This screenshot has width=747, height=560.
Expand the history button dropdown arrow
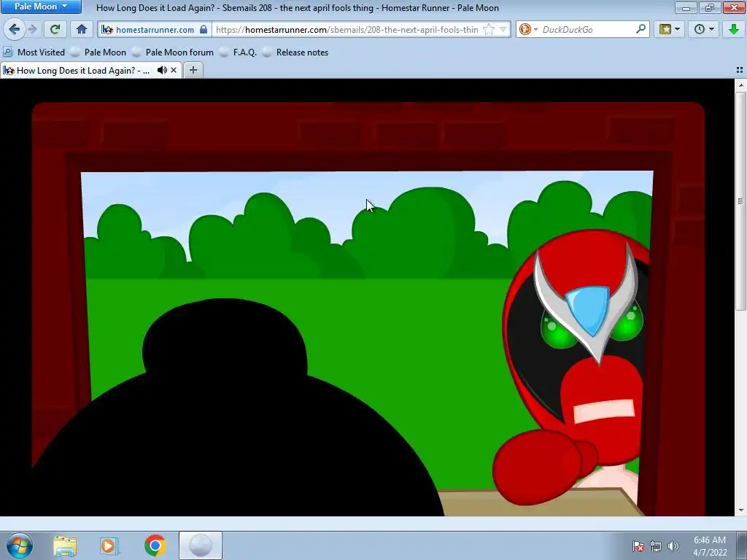pyautogui.click(x=712, y=29)
